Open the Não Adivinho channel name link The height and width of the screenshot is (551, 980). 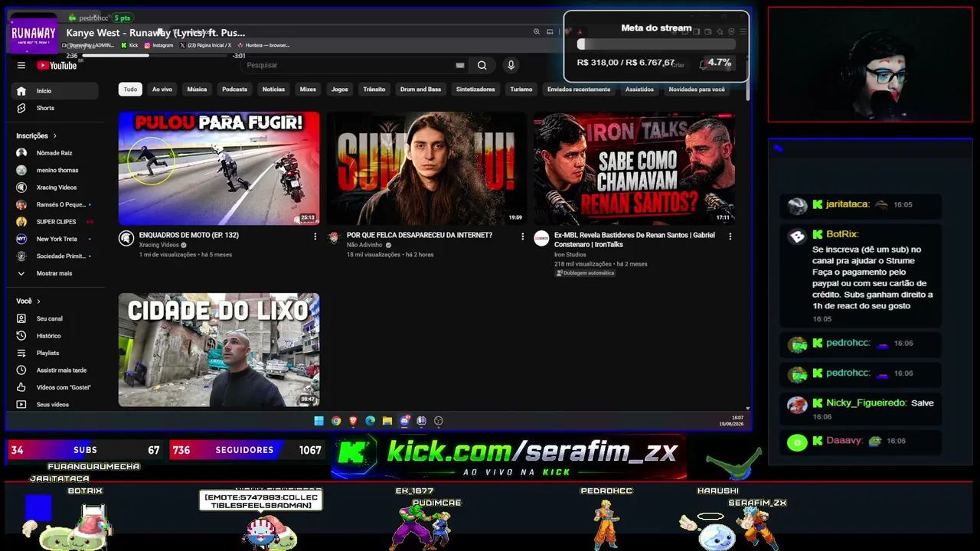coord(364,245)
